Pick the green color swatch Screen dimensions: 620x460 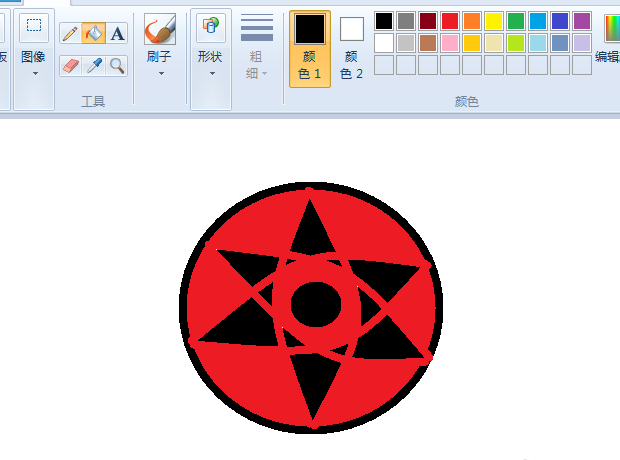[x=516, y=21]
